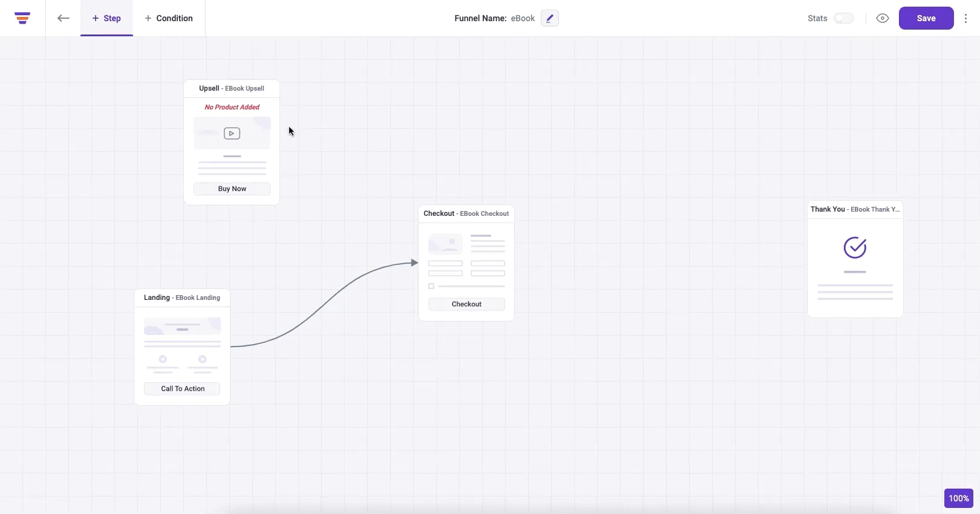This screenshot has height=514, width=980.
Task: Go back using the left arrow
Action: pyautogui.click(x=63, y=18)
